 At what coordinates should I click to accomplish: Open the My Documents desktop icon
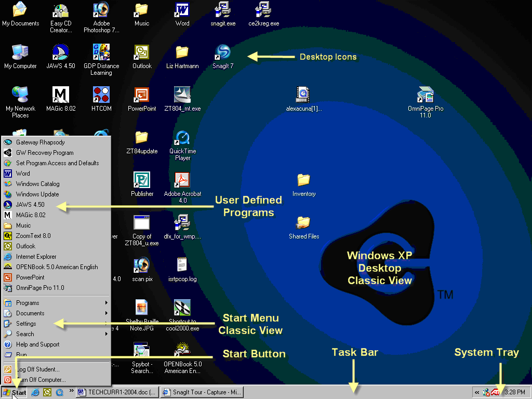(20, 14)
